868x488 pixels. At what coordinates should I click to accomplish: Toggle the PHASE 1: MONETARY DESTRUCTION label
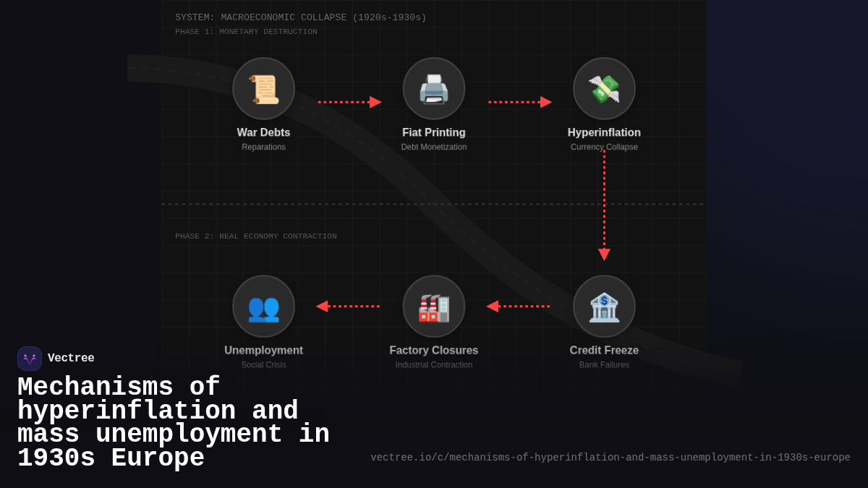click(x=246, y=31)
